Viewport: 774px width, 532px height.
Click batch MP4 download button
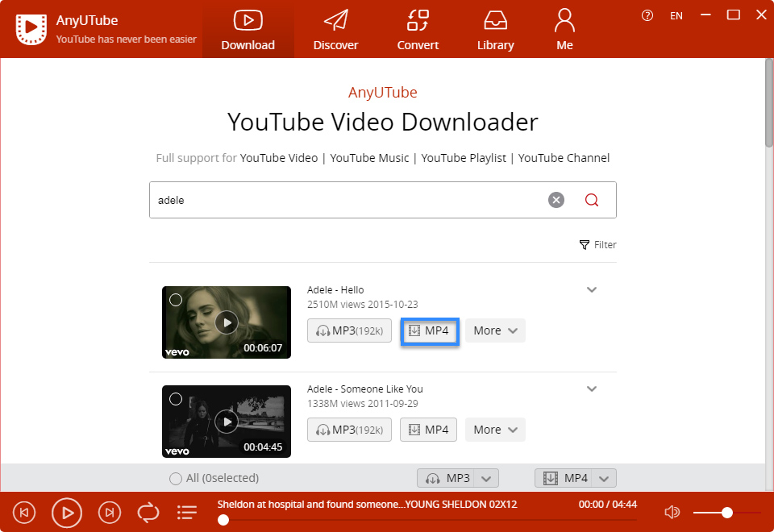(x=564, y=478)
